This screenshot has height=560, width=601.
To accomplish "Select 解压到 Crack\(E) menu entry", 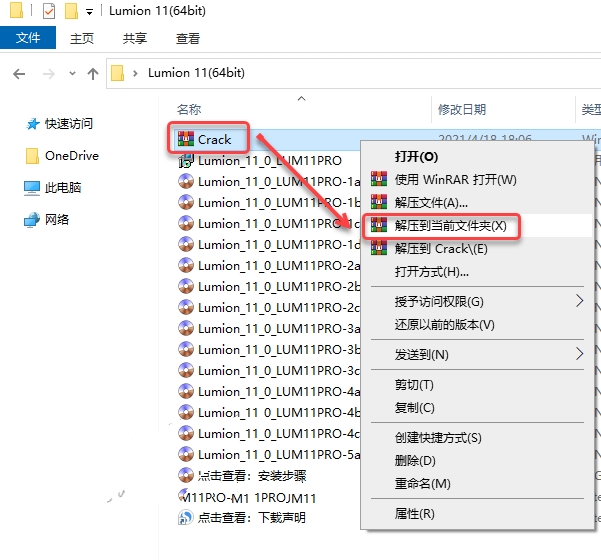I will [x=478, y=249].
